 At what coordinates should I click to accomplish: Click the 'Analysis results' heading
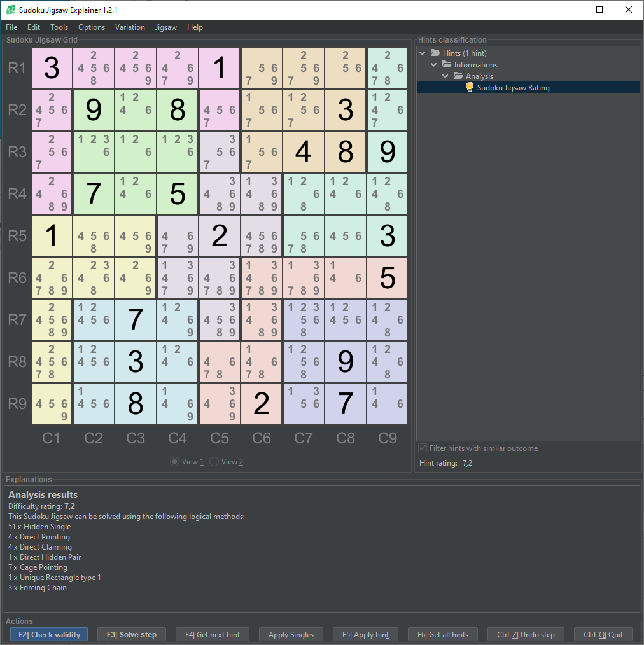pos(43,494)
